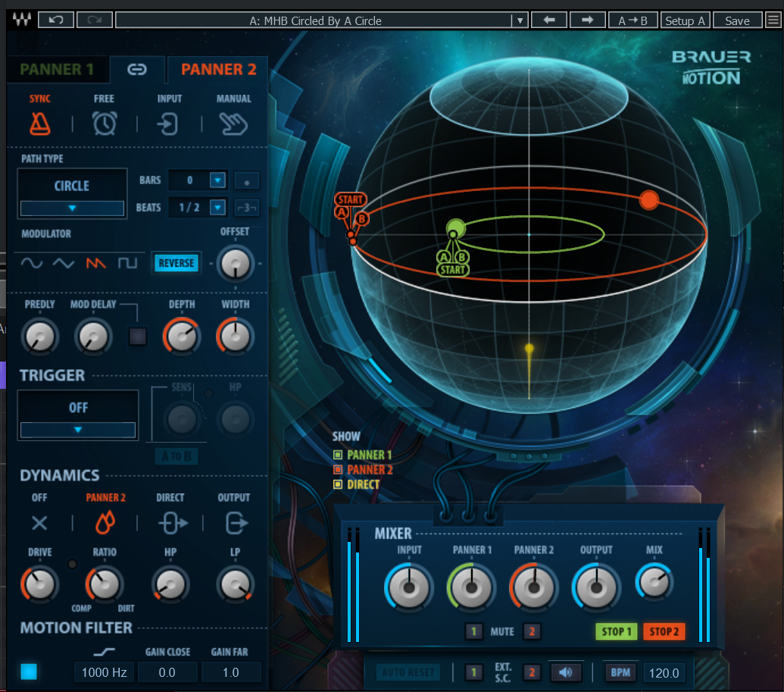Click the orange Panner 2 position dot
The width and height of the screenshot is (784, 692).
point(649,200)
